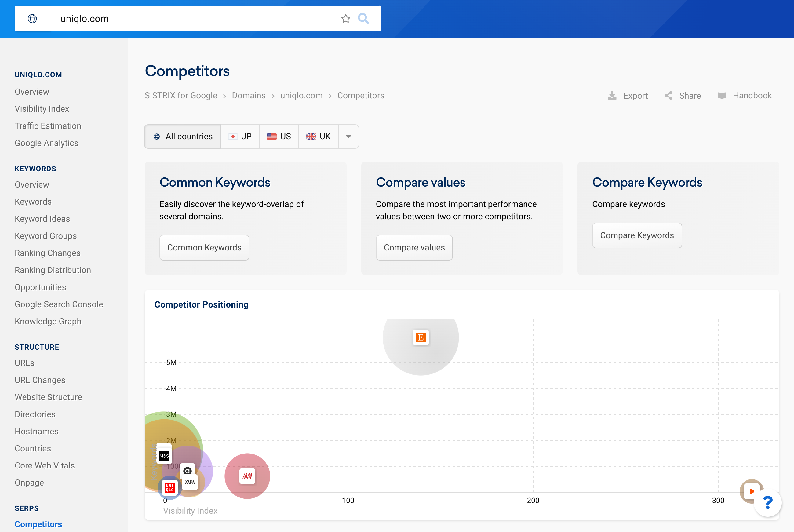Click the Handbook book icon
This screenshot has width=794, height=532.
pos(722,96)
